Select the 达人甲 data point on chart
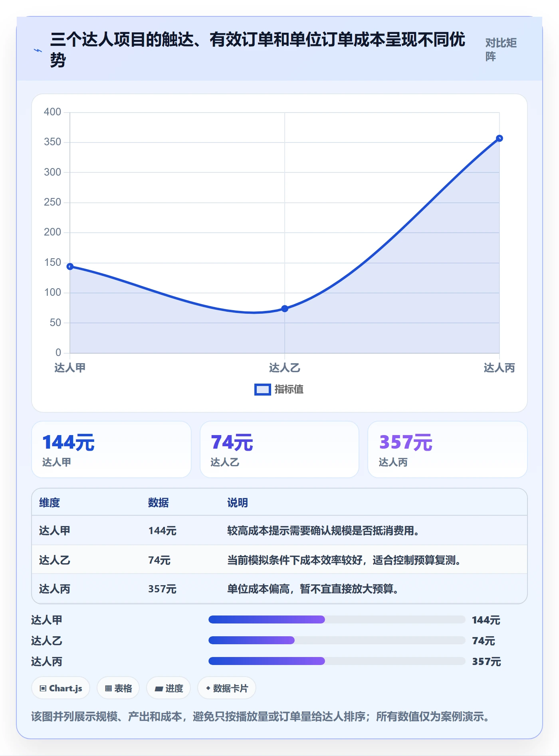The height and width of the screenshot is (756, 559). (x=70, y=266)
